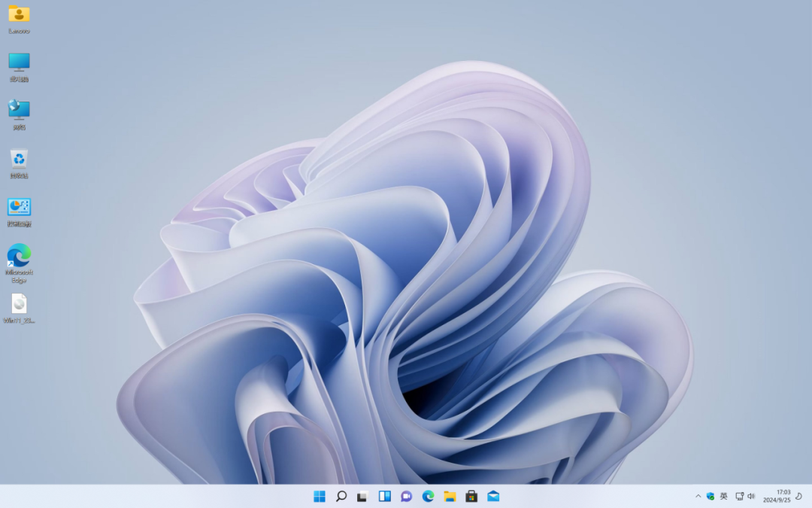
Task: Select the This PC desktop icon
Action: pyautogui.click(x=19, y=68)
